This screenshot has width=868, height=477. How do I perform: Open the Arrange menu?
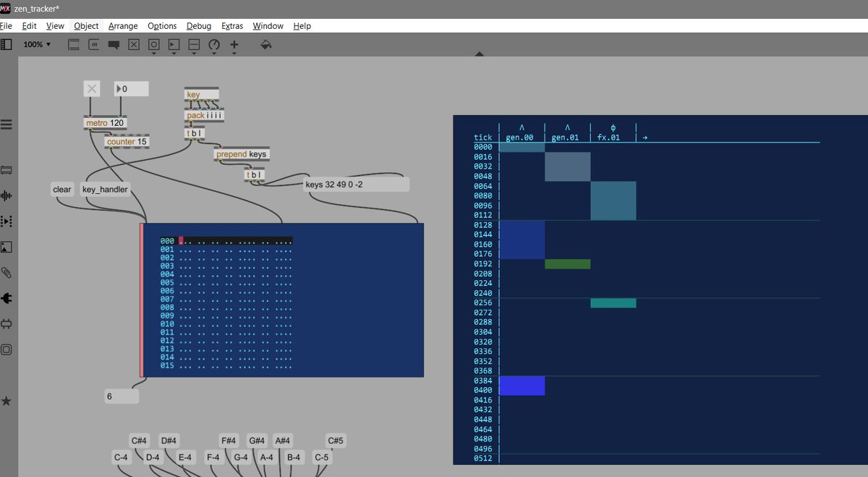[123, 26]
